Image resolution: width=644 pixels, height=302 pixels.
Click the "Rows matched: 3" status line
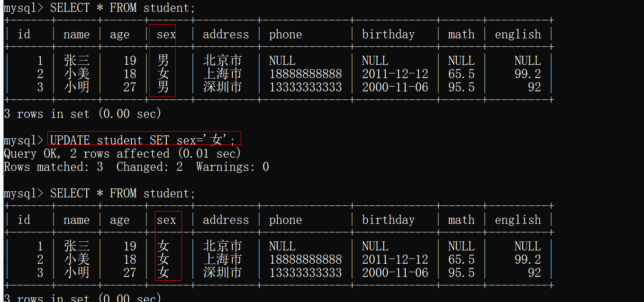[x=53, y=167]
